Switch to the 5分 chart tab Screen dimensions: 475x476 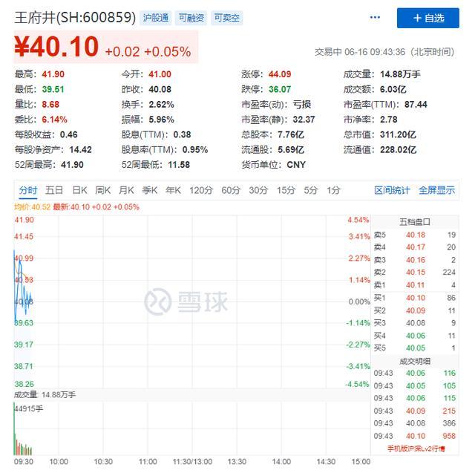pos(311,190)
